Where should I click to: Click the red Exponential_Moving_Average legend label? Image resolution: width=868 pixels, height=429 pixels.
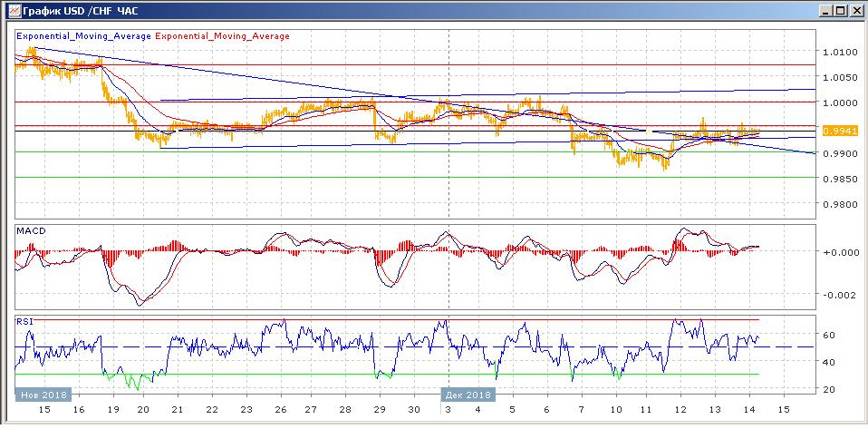click(223, 36)
